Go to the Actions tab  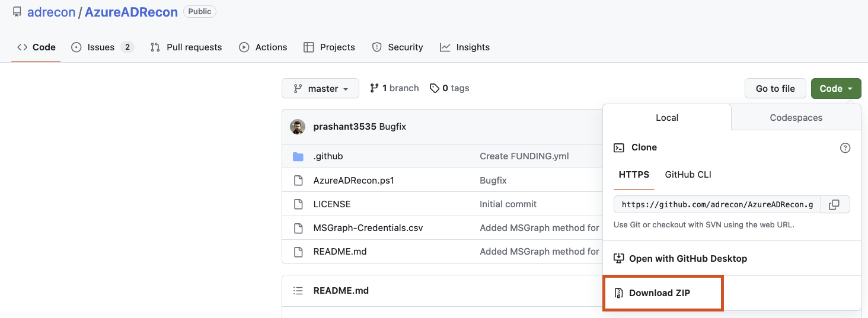click(x=263, y=47)
